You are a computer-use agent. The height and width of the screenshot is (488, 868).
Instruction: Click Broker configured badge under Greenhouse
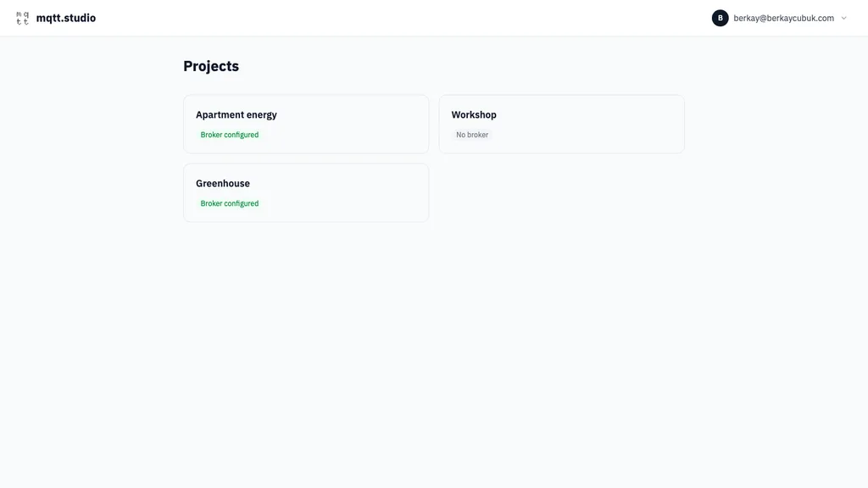(229, 203)
